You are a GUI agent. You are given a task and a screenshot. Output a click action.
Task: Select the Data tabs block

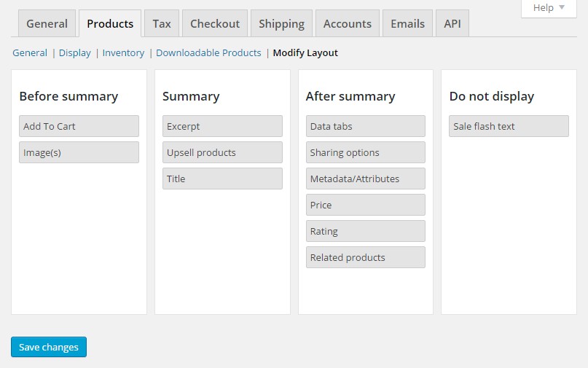pos(365,126)
